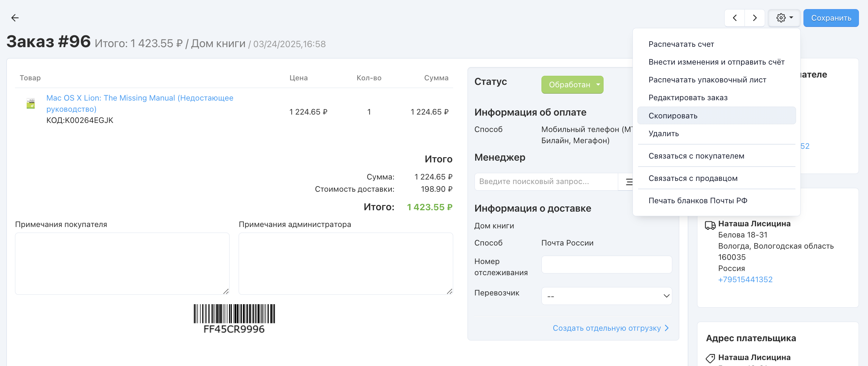868x366 pixels.
Task: Expand the Перевозчик carrier dropdown
Action: click(606, 296)
